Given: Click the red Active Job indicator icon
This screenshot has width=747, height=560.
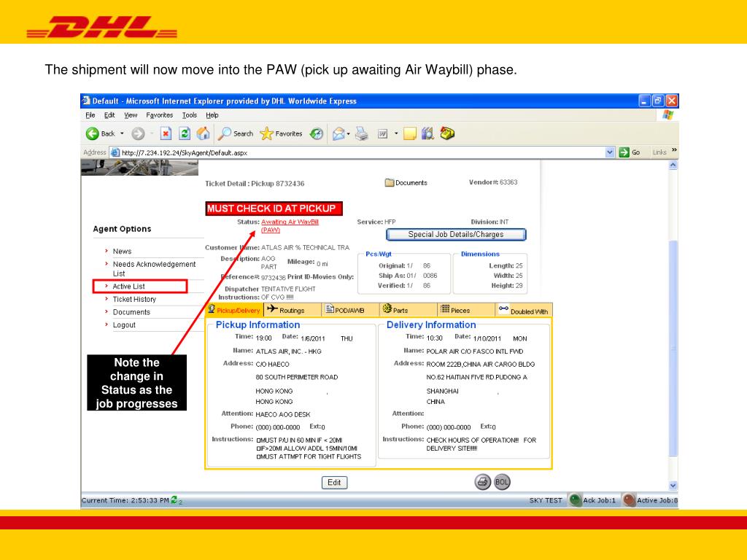Looking at the screenshot, I should [x=629, y=500].
